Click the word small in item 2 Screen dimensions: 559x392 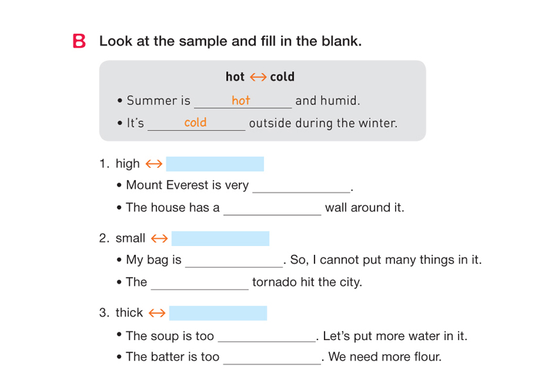[x=131, y=239]
